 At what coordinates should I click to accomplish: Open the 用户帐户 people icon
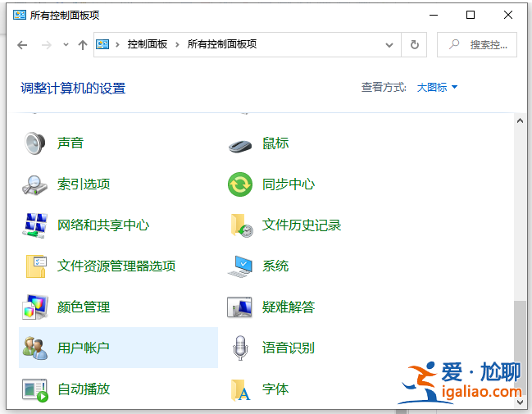click(35, 348)
